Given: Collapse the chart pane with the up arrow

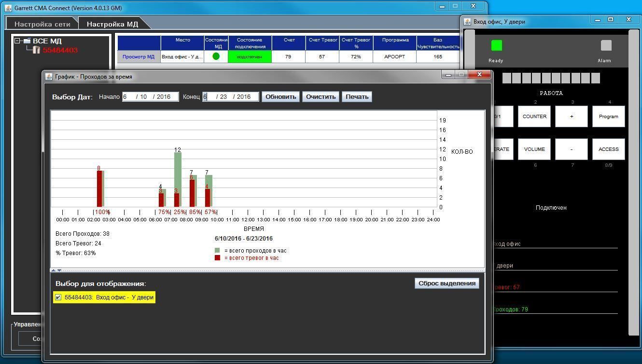Looking at the screenshot, I should tap(54, 270).
